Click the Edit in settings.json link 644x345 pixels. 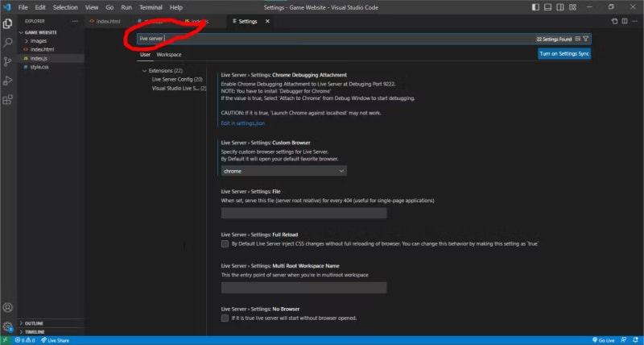pyautogui.click(x=243, y=123)
